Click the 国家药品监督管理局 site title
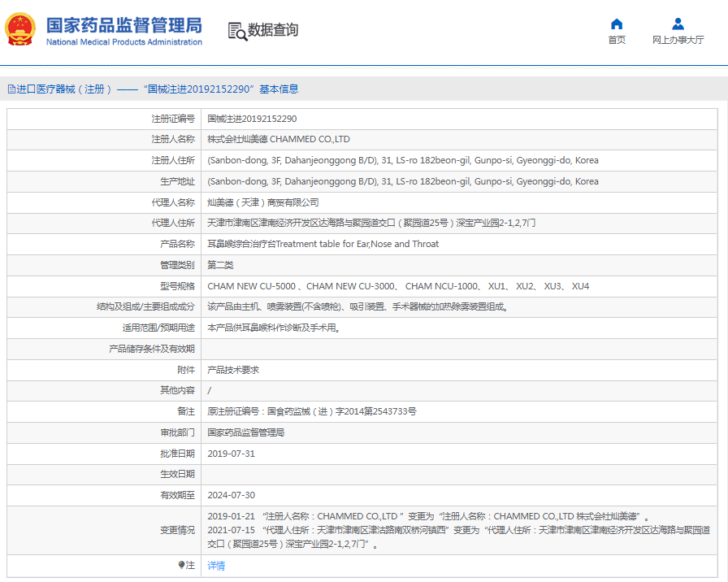This screenshot has height=582, width=728. click(x=123, y=24)
